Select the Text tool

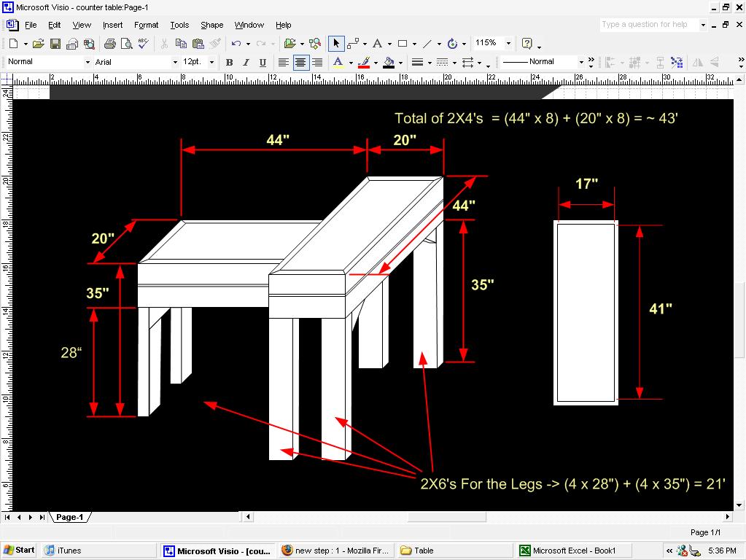tap(377, 43)
